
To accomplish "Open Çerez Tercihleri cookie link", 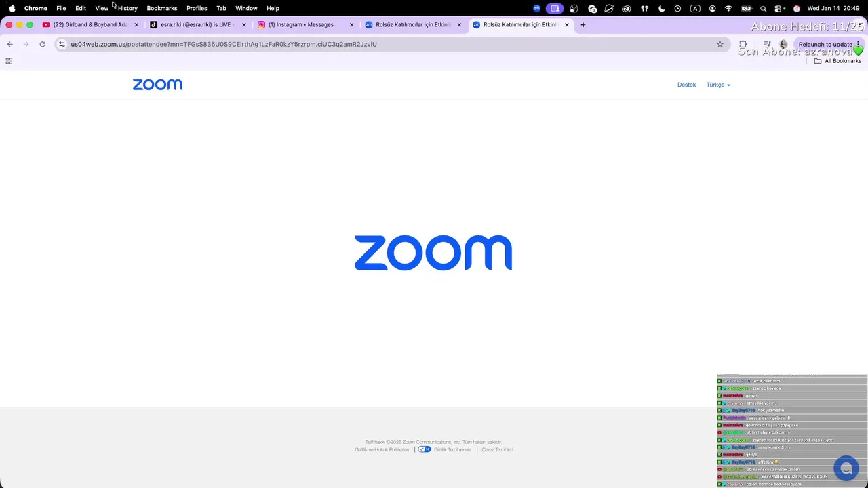I will [x=497, y=450].
